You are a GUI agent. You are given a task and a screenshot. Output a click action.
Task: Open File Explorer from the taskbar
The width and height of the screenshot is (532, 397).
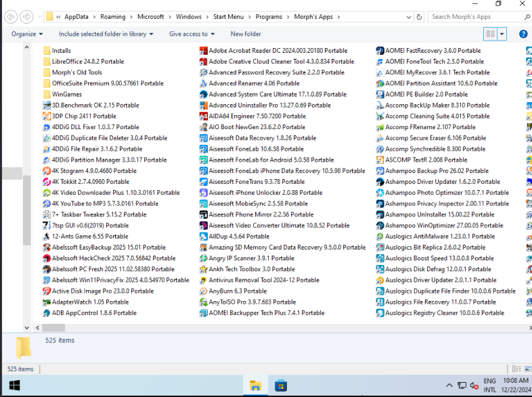click(x=255, y=386)
